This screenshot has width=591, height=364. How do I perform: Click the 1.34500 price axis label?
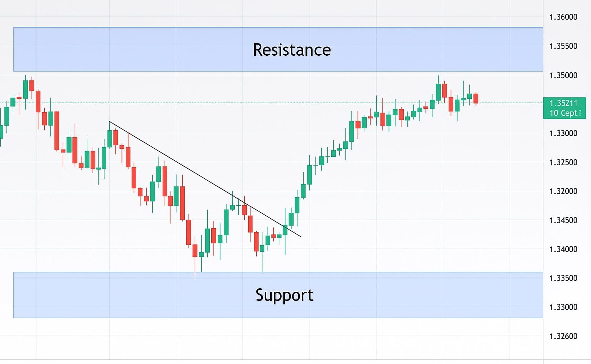(563, 220)
